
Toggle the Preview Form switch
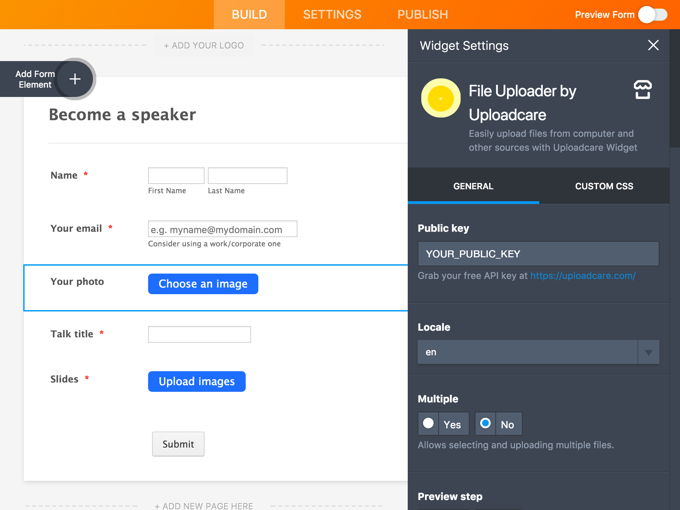[x=653, y=14]
